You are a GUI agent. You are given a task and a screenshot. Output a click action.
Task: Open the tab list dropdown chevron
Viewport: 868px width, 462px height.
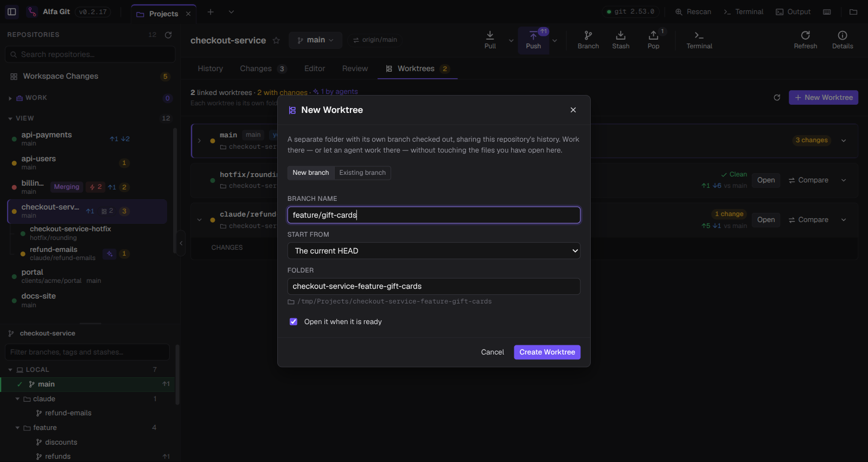(x=231, y=12)
